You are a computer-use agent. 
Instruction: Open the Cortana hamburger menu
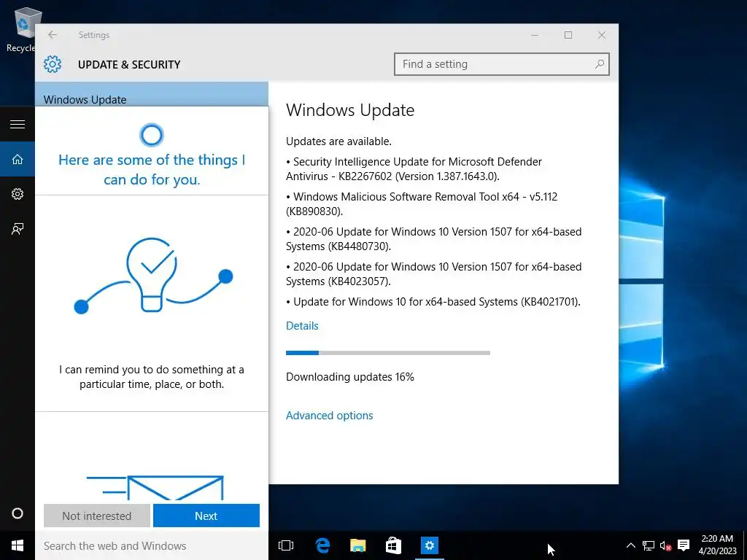(x=18, y=124)
